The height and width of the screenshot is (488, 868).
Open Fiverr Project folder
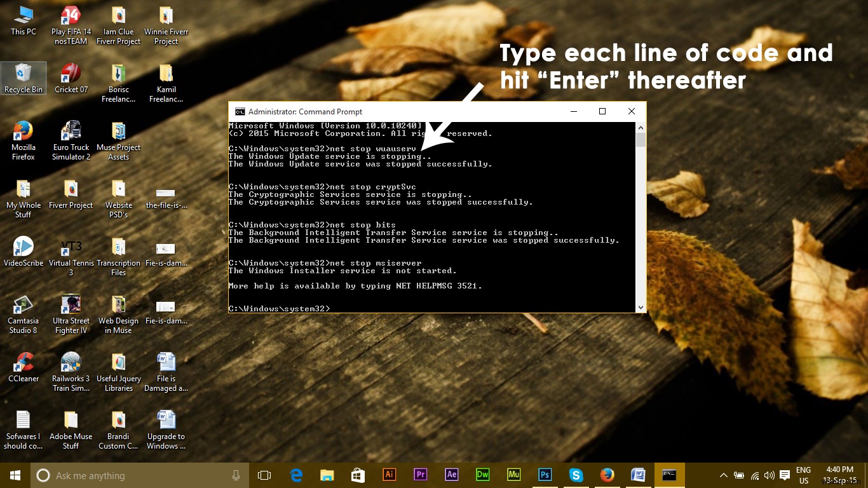pos(71,194)
